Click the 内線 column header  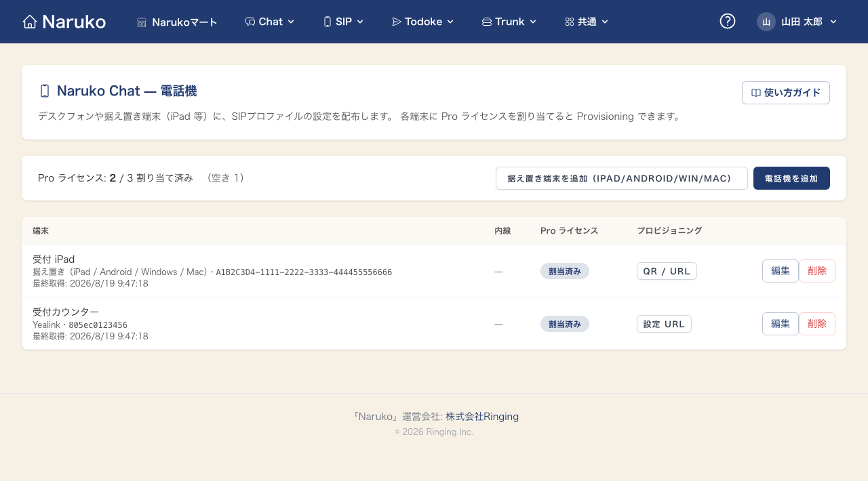pyautogui.click(x=502, y=230)
